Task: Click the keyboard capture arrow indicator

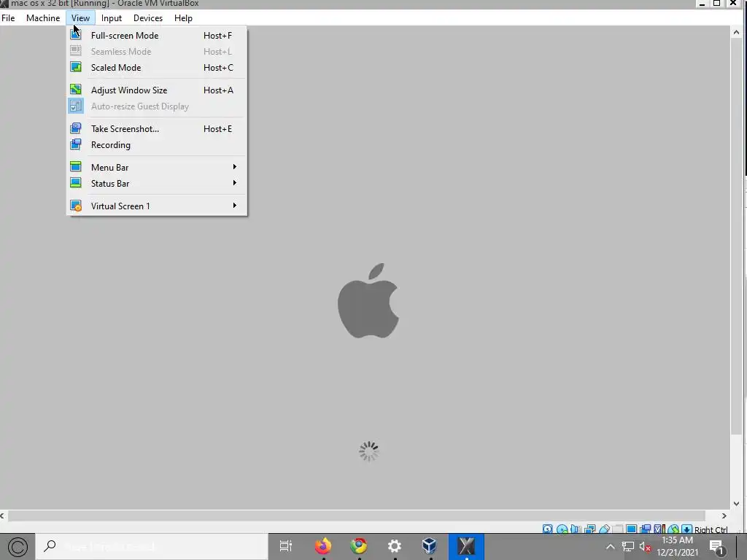Action: (x=686, y=529)
